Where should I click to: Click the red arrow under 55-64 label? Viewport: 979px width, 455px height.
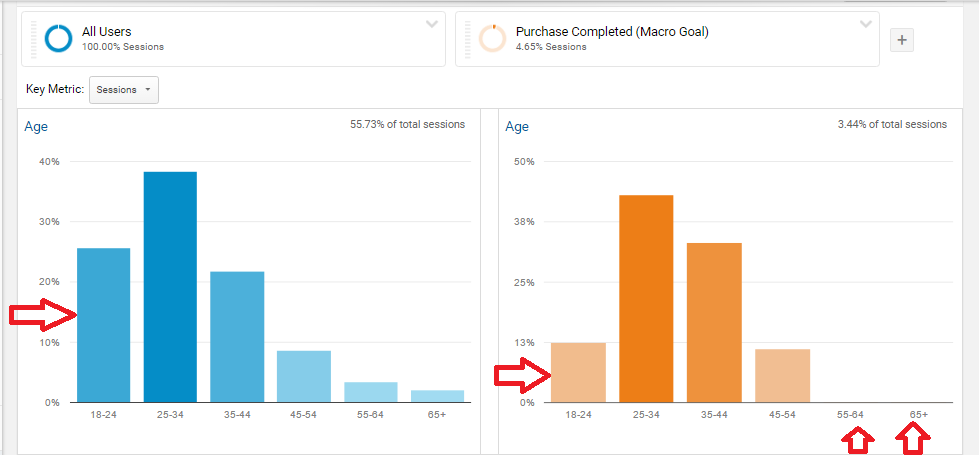point(858,441)
